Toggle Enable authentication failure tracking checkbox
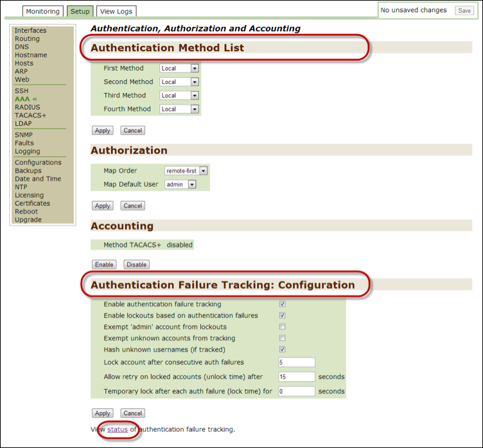Screen dimensions: 483x448 pos(283,304)
